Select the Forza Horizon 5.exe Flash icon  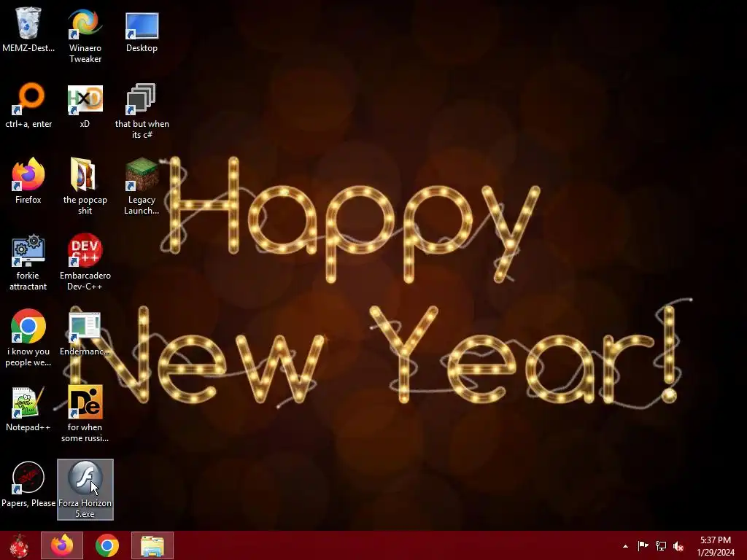(x=85, y=478)
